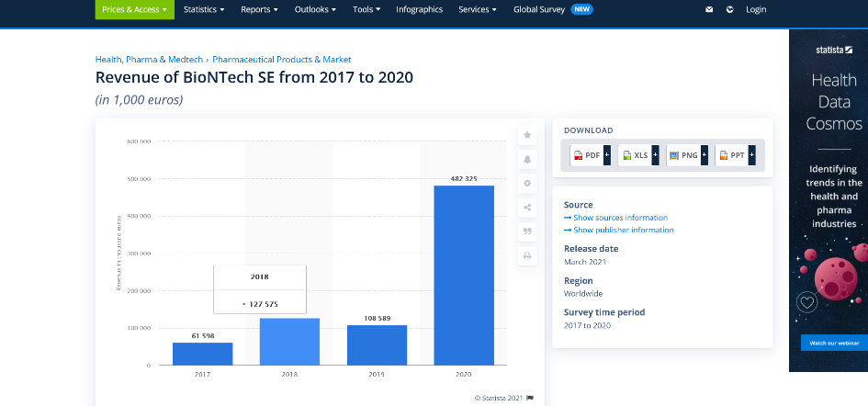This screenshot has height=406, width=868.
Task: Click the 127 575 tooltip value
Action: tap(264, 304)
